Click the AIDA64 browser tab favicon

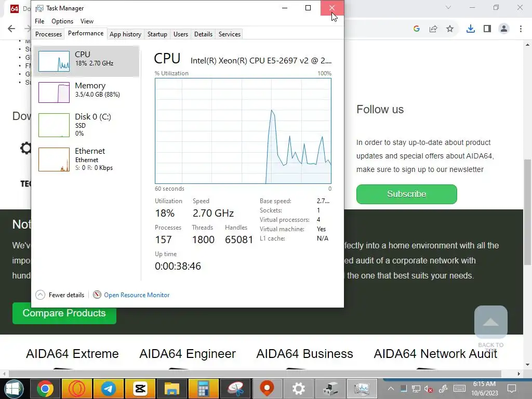point(14,8)
